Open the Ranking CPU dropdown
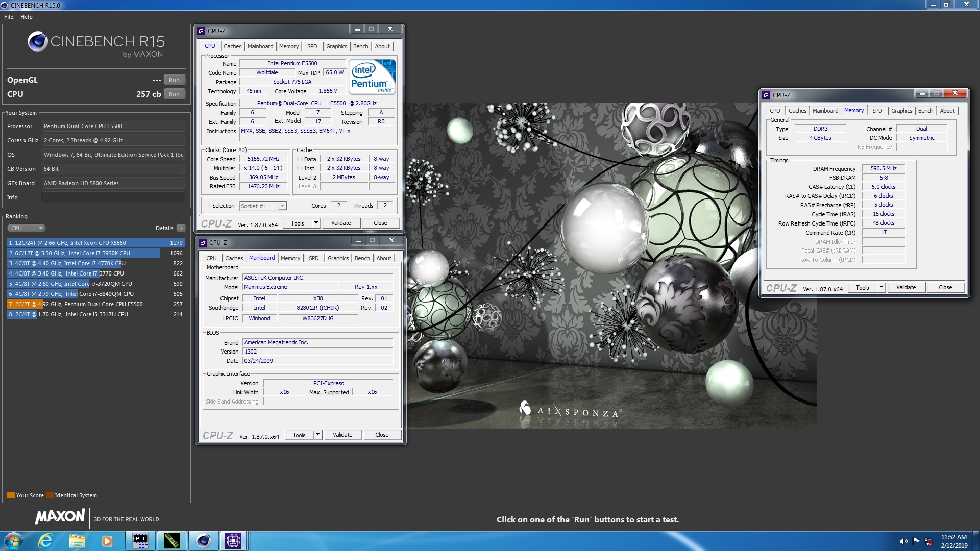The image size is (980, 551). click(26, 228)
